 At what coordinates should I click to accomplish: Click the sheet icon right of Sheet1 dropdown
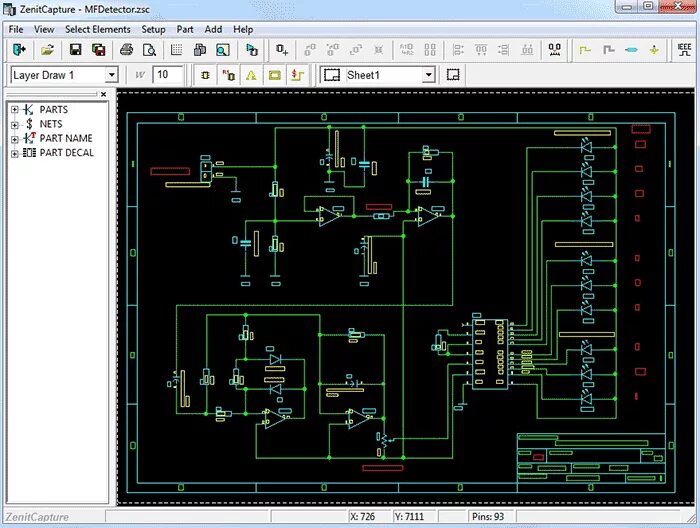click(453, 75)
